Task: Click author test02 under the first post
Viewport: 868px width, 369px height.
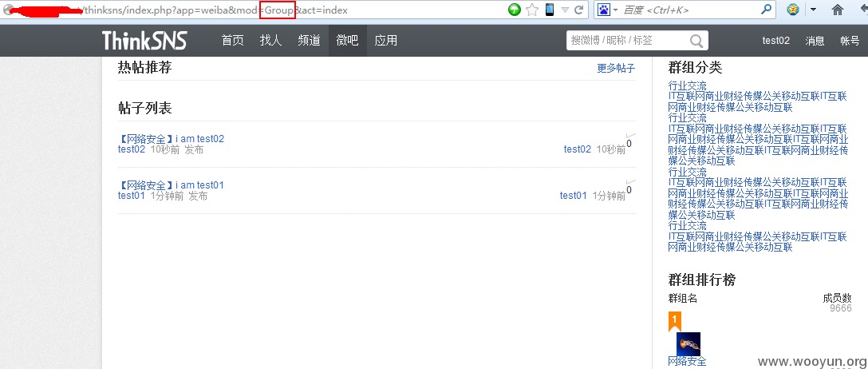Action: click(x=132, y=149)
